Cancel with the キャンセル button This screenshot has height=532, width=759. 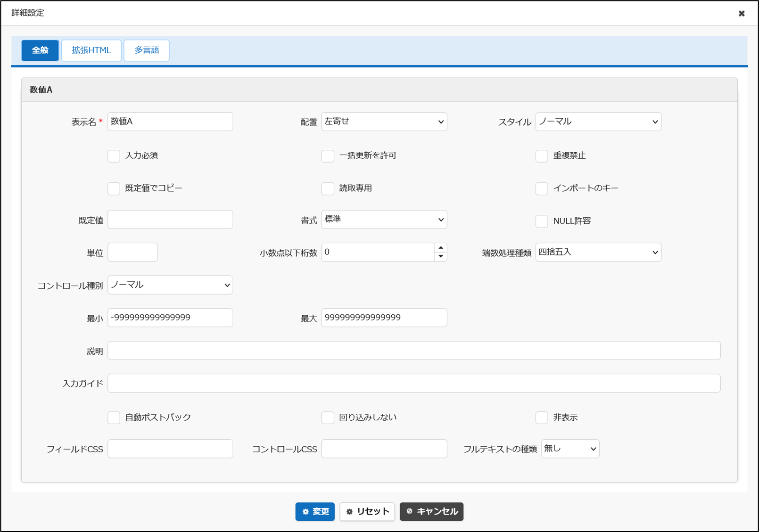(431, 511)
